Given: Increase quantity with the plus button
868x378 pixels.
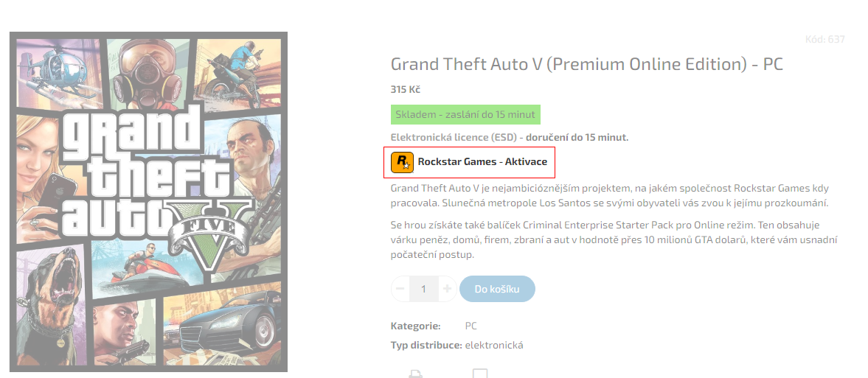Looking at the screenshot, I should 448,289.
